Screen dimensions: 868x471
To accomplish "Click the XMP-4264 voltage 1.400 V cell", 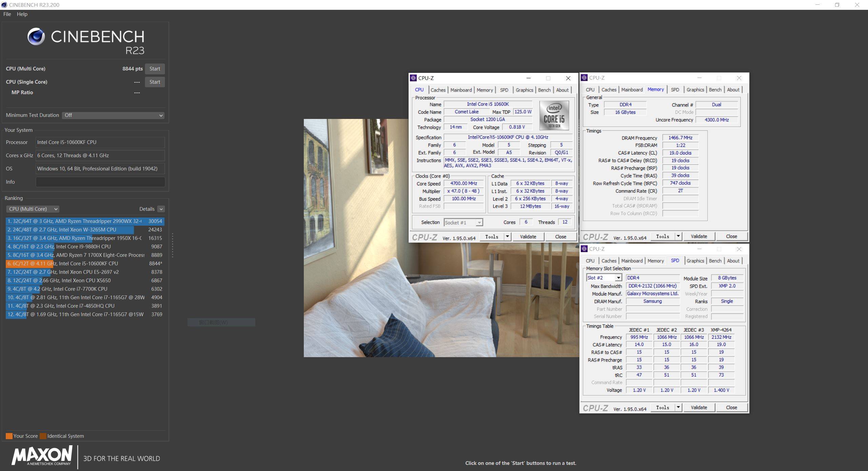I will coord(721,390).
